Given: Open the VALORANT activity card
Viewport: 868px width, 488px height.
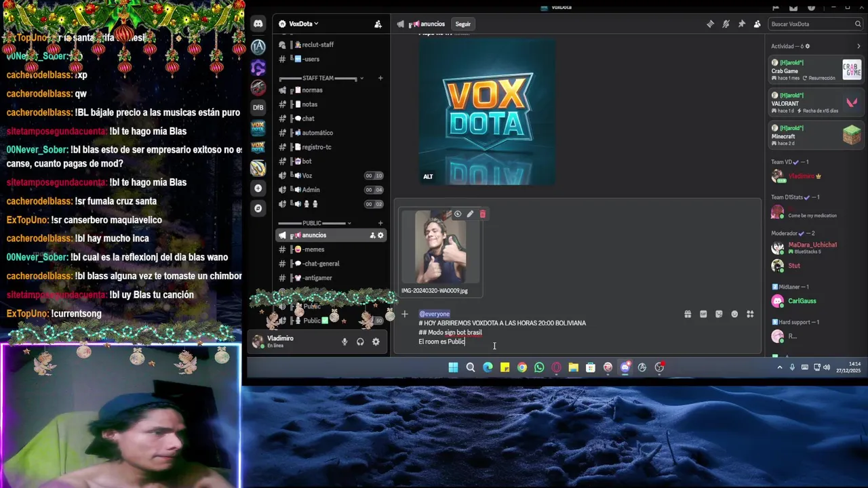Looking at the screenshot, I should tap(816, 102).
